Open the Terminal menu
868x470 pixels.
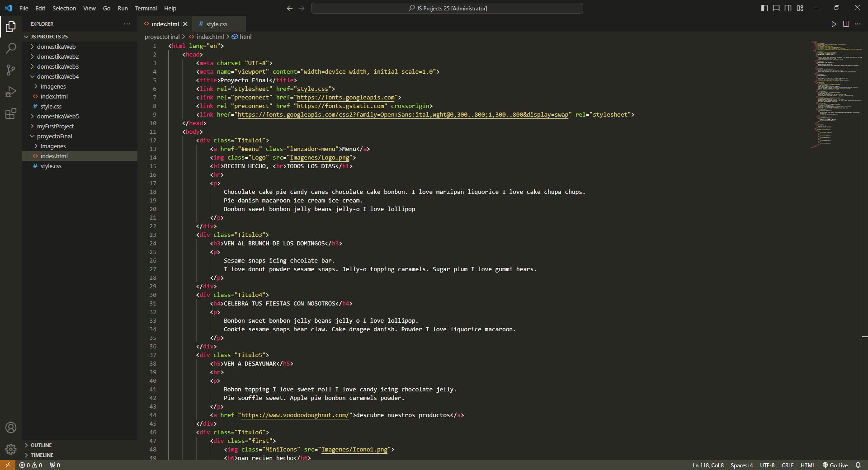coord(146,8)
